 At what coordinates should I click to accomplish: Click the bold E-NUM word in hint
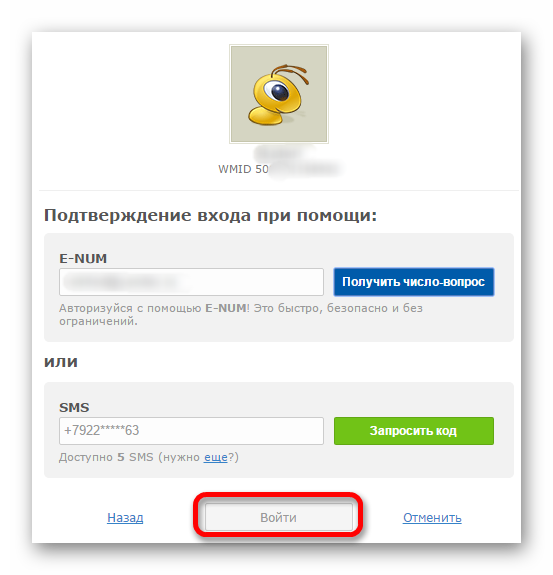tap(226, 308)
